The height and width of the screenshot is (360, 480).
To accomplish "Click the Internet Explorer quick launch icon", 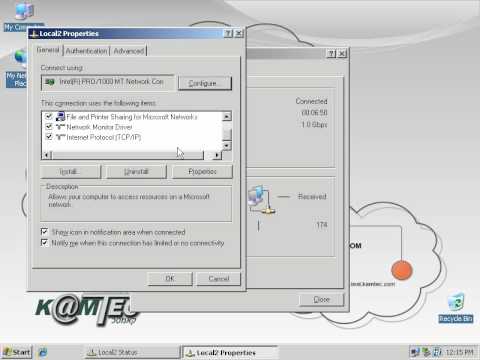I will (x=43, y=352).
